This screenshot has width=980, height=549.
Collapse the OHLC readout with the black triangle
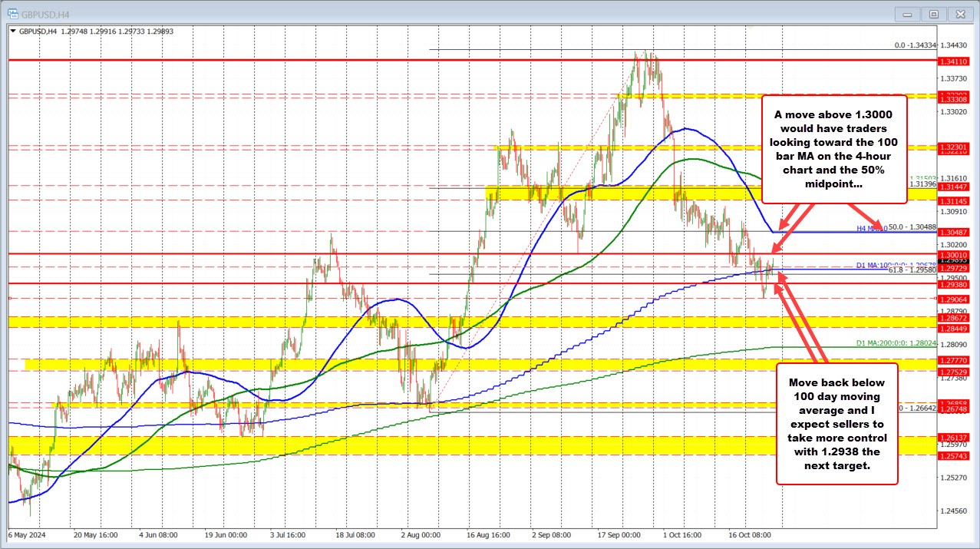click(13, 31)
